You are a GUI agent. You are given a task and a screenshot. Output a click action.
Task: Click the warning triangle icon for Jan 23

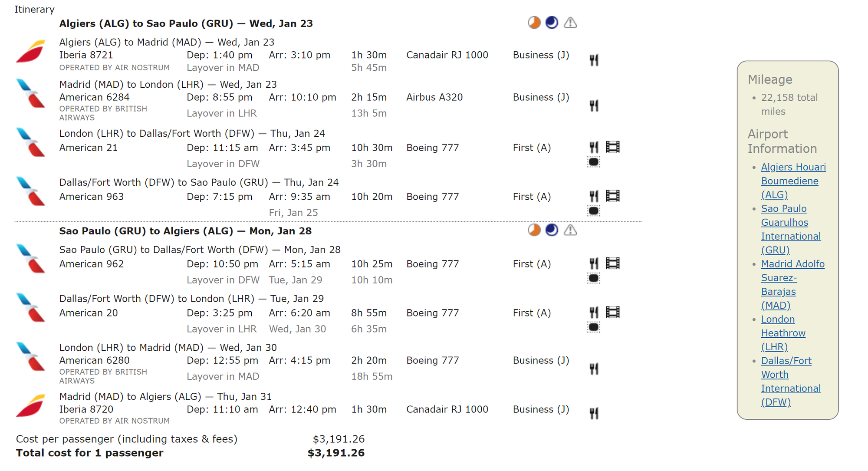coord(570,23)
